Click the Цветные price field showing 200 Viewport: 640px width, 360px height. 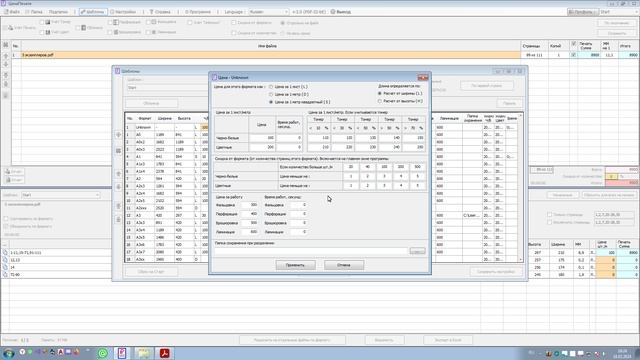pyautogui.click(x=262, y=147)
